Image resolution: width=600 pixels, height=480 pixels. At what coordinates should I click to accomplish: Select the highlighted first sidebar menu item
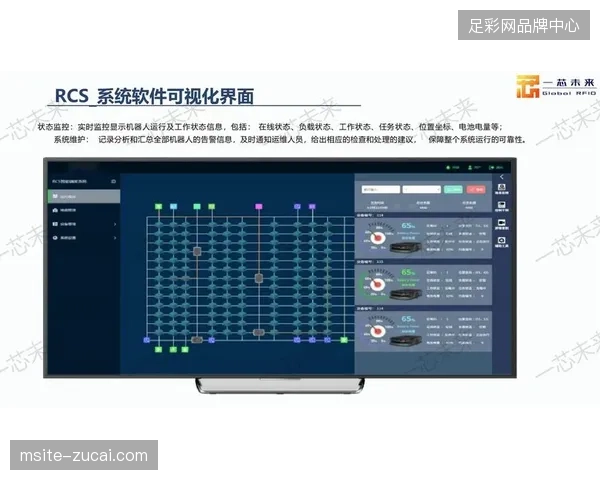point(84,196)
